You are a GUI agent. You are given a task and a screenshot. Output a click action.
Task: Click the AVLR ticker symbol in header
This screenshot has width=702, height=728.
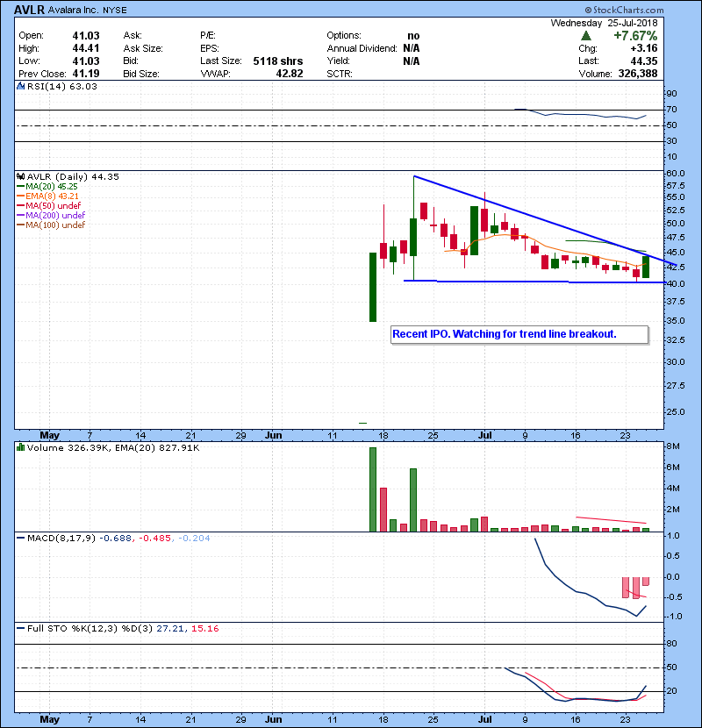pos(29,10)
